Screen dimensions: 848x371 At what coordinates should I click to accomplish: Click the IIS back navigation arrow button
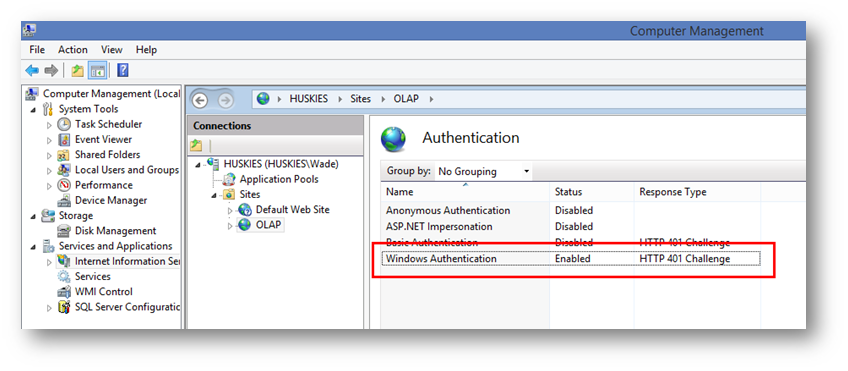(200, 101)
